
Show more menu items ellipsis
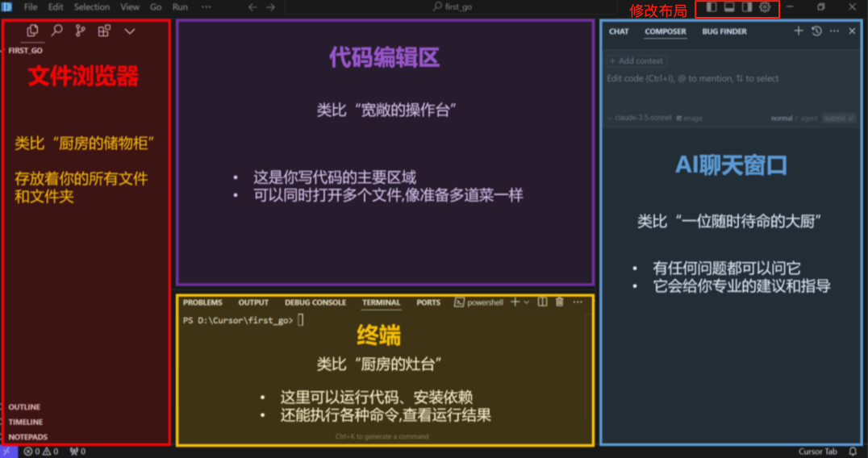pyautogui.click(x=206, y=7)
